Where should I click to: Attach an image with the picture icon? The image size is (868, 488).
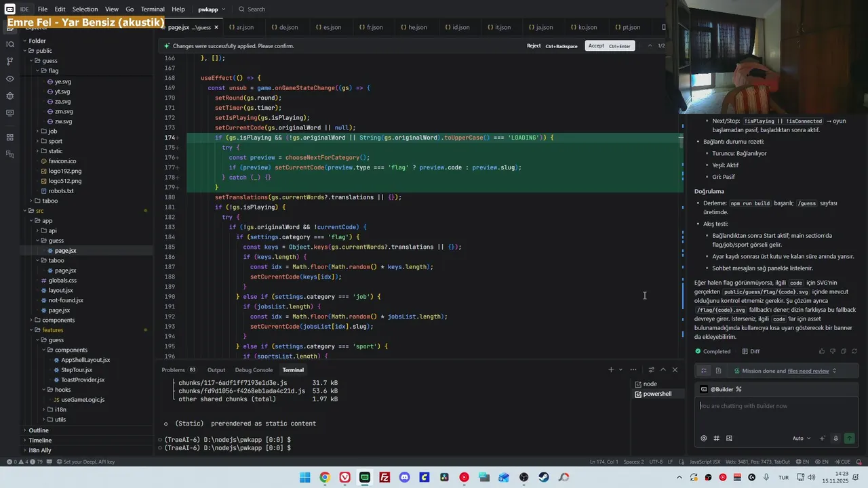(x=729, y=439)
